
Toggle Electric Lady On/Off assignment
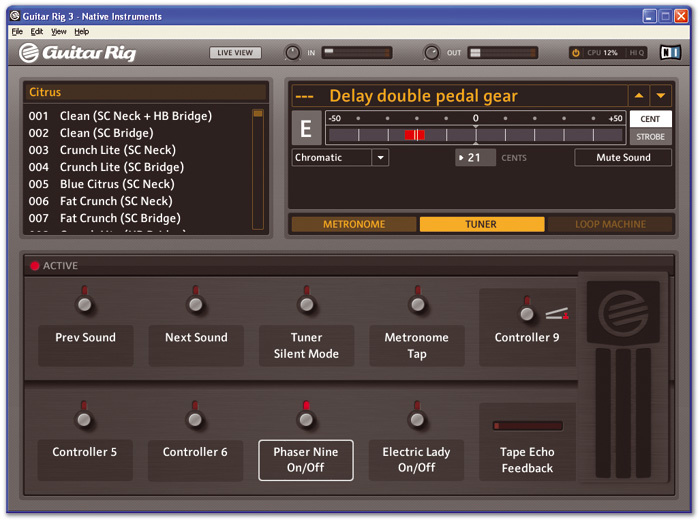[417, 460]
